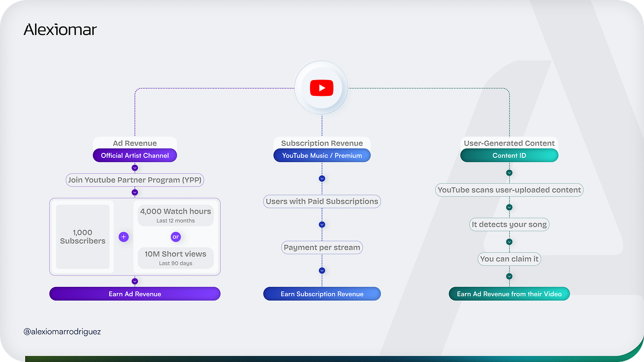The height and width of the screenshot is (362, 644).
Task: Click Join Youtube Partner Program (YPP) box
Action: click(x=135, y=180)
